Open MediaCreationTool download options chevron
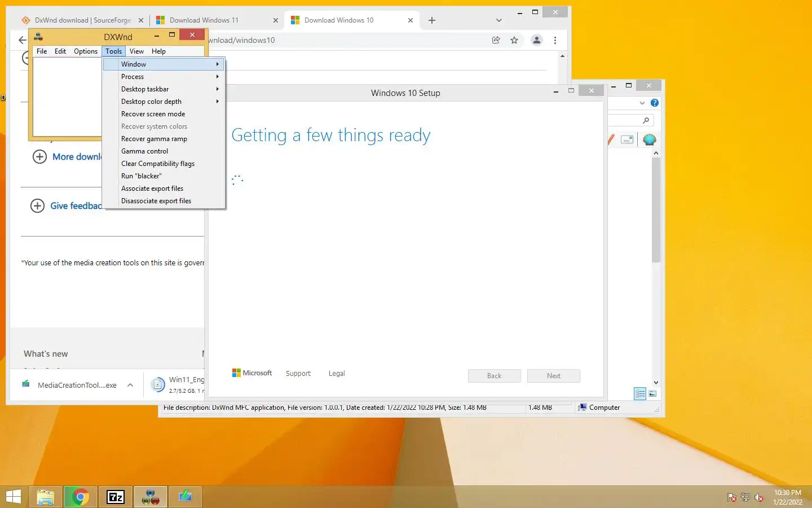Viewport: 812px width, 508px height. (x=130, y=385)
